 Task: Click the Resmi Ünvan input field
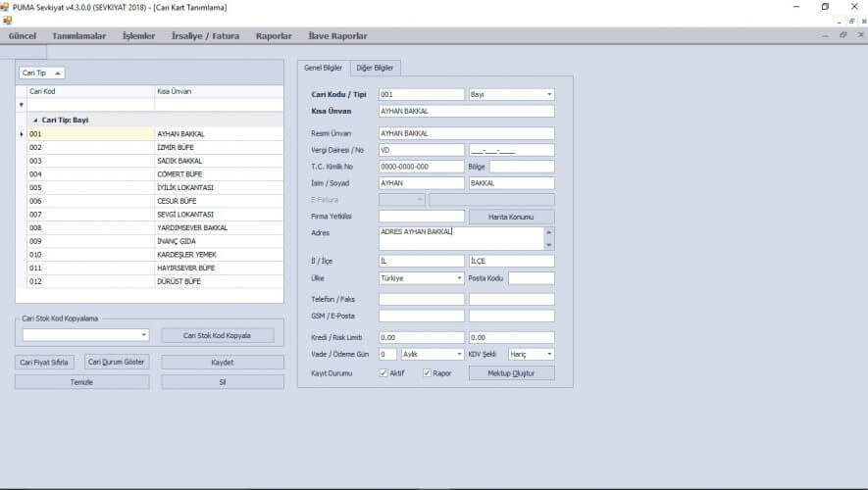[467, 133]
